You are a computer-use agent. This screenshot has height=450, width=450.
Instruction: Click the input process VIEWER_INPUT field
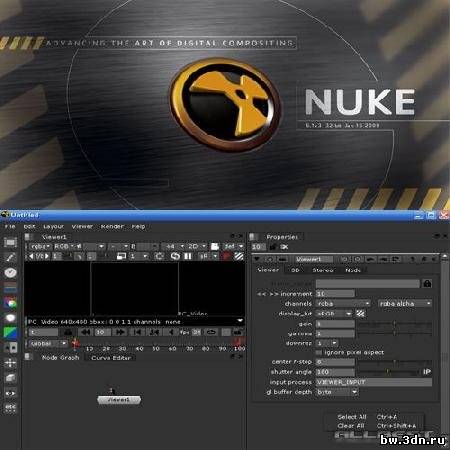pyautogui.click(x=374, y=382)
